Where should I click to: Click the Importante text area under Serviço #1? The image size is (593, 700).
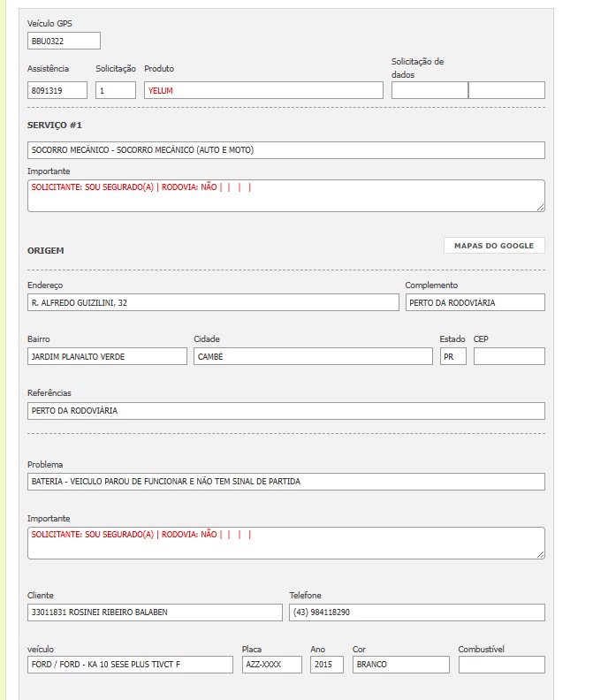coord(285,196)
